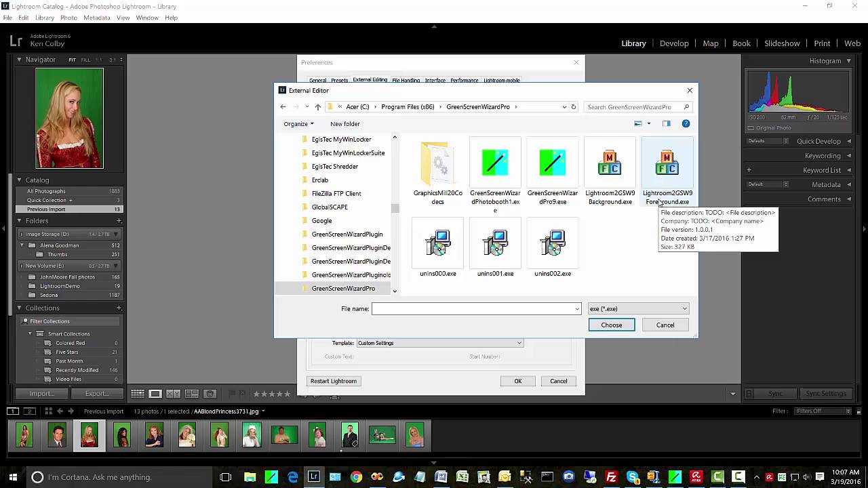868x488 pixels.
Task: Select the Lightroom2GSW9Background.exe file icon
Action: pos(610,163)
